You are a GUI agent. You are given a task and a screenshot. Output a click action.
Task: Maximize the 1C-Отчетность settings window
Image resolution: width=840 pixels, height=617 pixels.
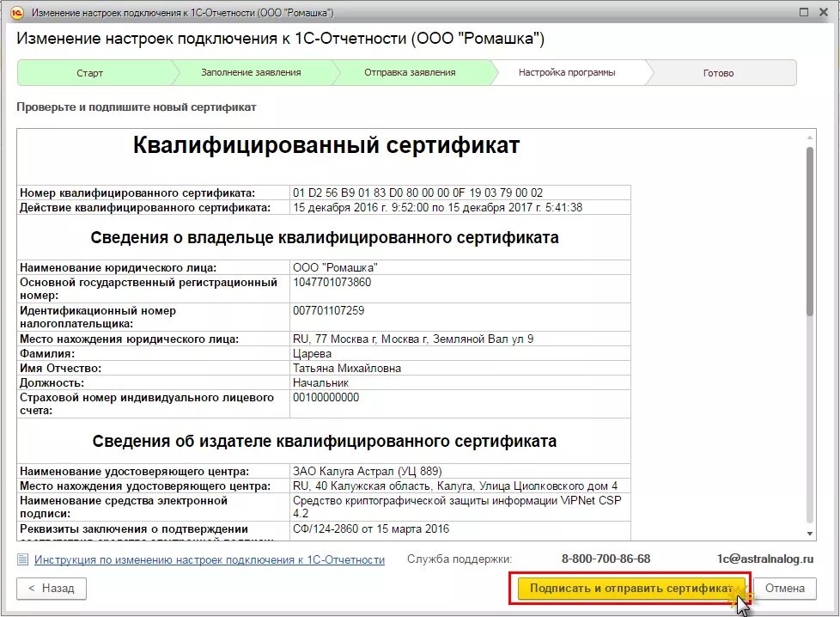[x=804, y=12]
